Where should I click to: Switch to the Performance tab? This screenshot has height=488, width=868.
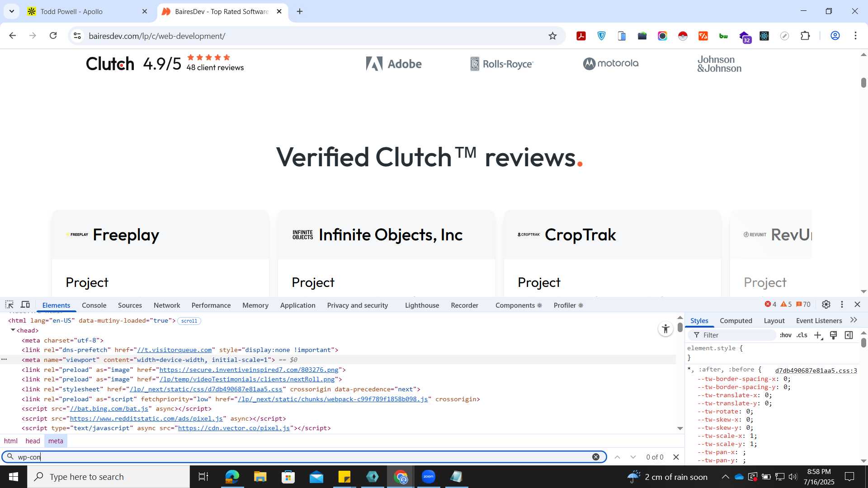(x=211, y=305)
